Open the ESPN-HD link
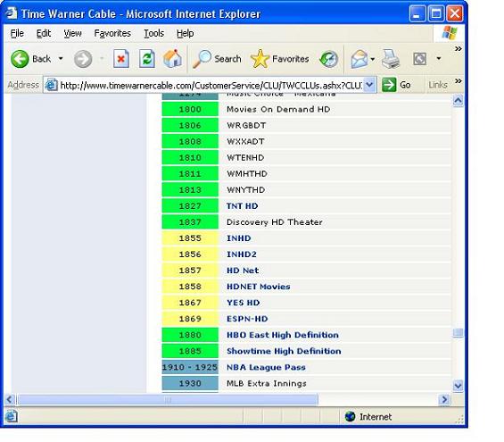The width and height of the screenshot is (504, 442). (247, 319)
